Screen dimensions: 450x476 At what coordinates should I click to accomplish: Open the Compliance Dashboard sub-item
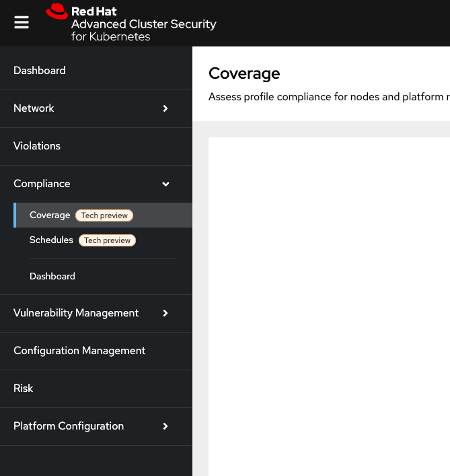pyautogui.click(x=52, y=276)
